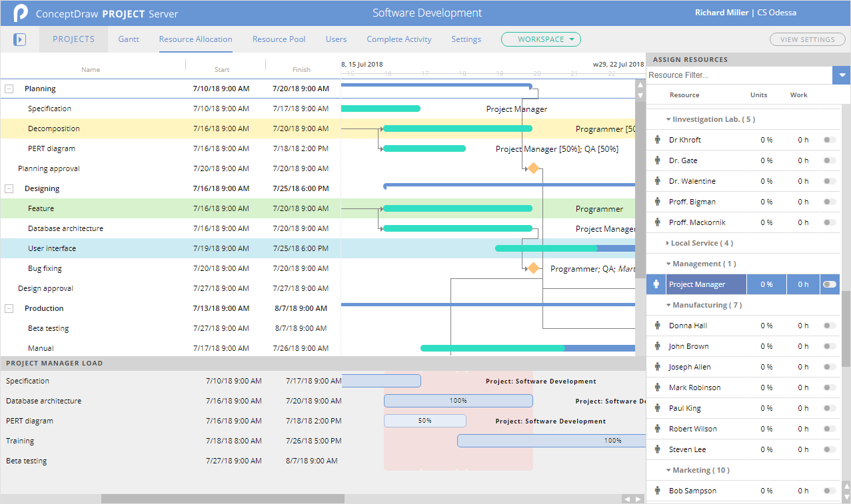The height and width of the screenshot is (504, 851).
Task: Click the View Settings button
Action: 807,39
